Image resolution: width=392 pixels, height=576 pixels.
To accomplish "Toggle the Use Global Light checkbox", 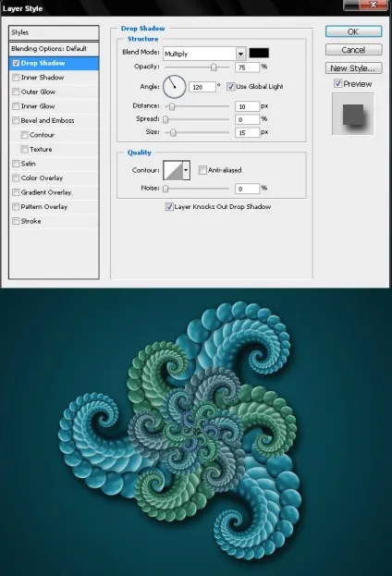I will 230,86.
